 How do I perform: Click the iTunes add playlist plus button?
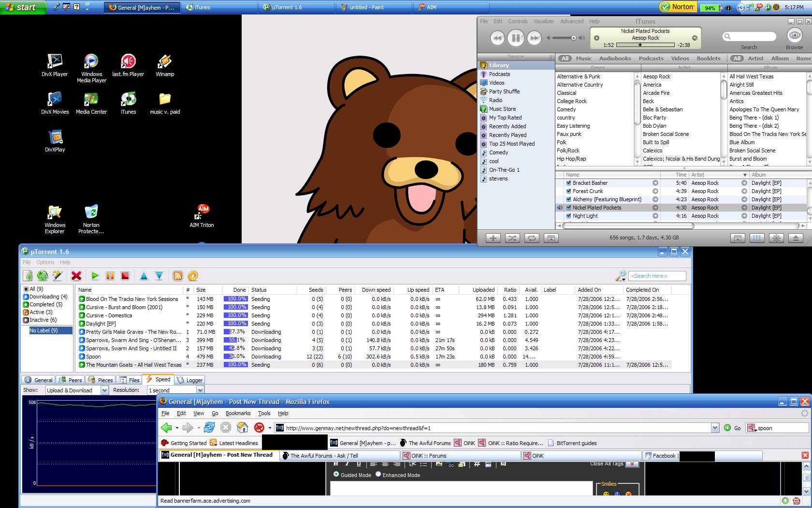493,238
